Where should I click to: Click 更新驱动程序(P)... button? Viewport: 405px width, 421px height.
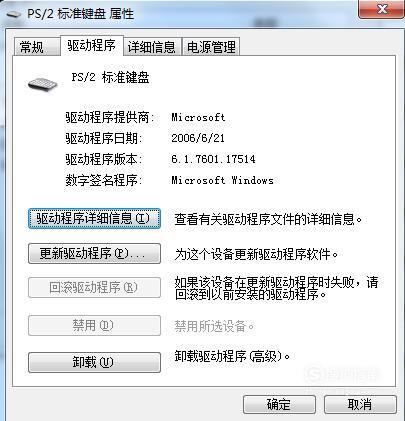[x=94, y=254]
